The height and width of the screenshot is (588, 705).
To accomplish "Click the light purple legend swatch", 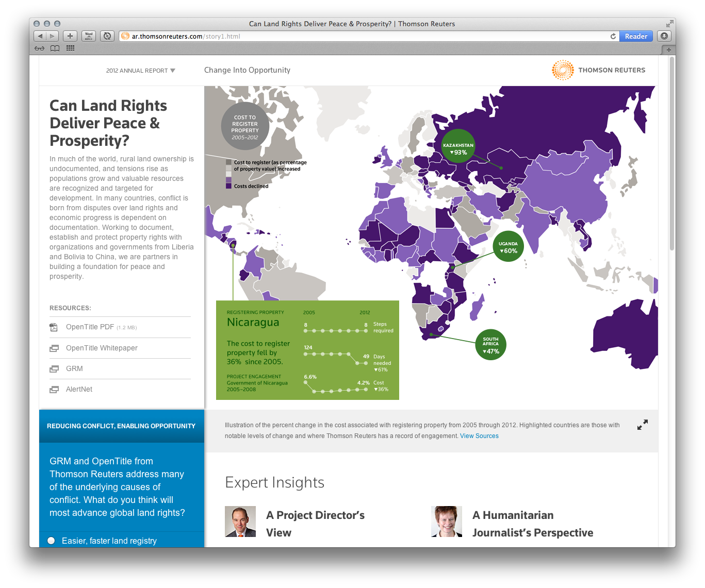I will click(228, 180).
